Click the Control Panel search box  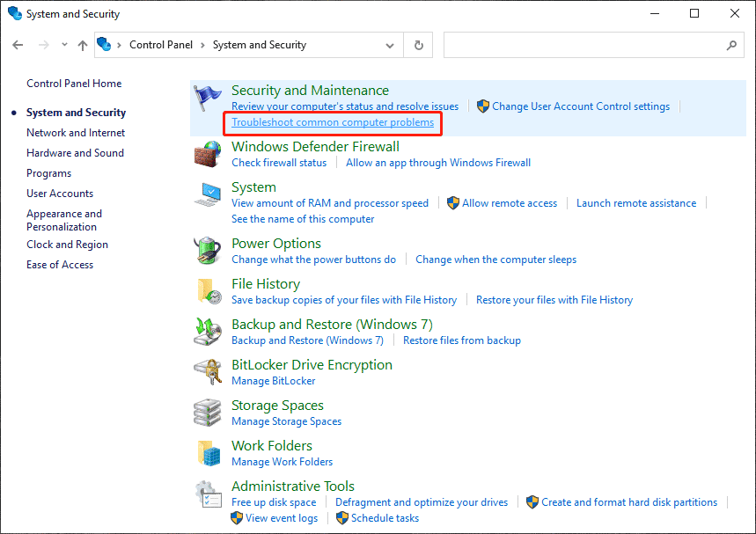(584, 45)
